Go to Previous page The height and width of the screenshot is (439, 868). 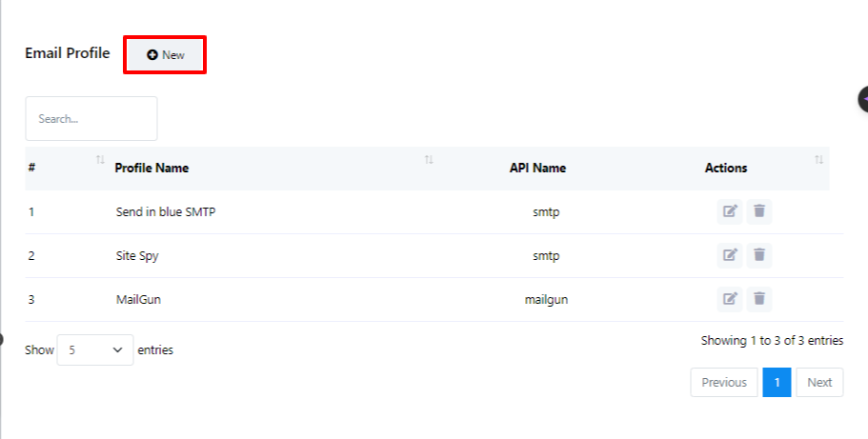pyautogui.click(x=724, y=383)
